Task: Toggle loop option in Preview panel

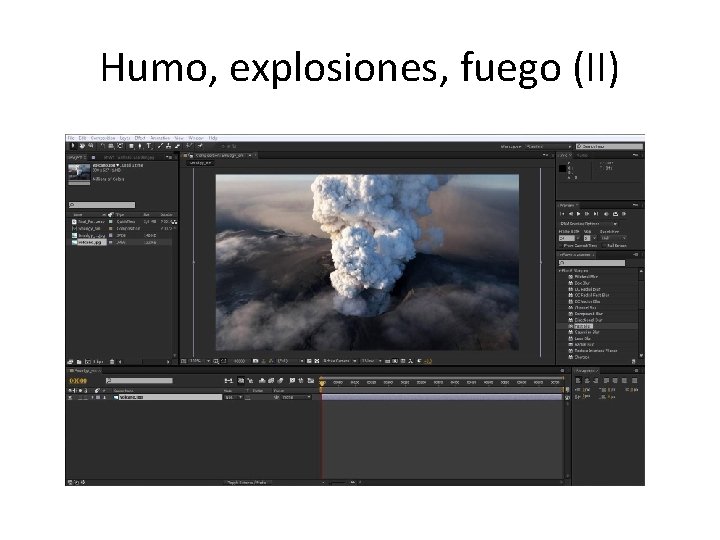Action: [x=615, y=214]
